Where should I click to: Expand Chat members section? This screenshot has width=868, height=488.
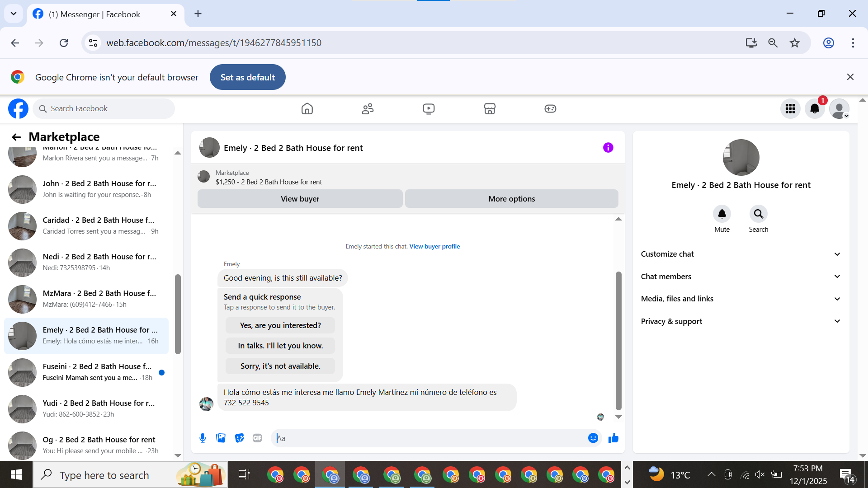pyautogui.click(x=741, y=277)
